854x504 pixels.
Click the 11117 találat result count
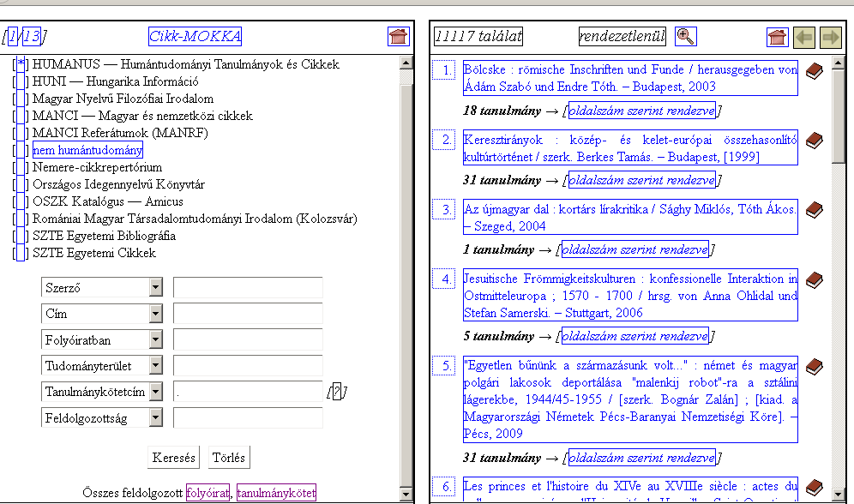tap(478, 37)
